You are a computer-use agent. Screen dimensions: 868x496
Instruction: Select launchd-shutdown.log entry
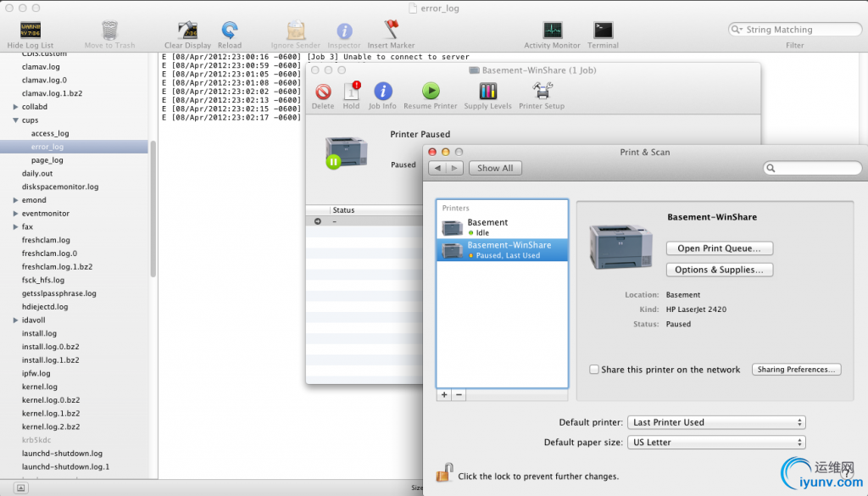pos(62,454)
